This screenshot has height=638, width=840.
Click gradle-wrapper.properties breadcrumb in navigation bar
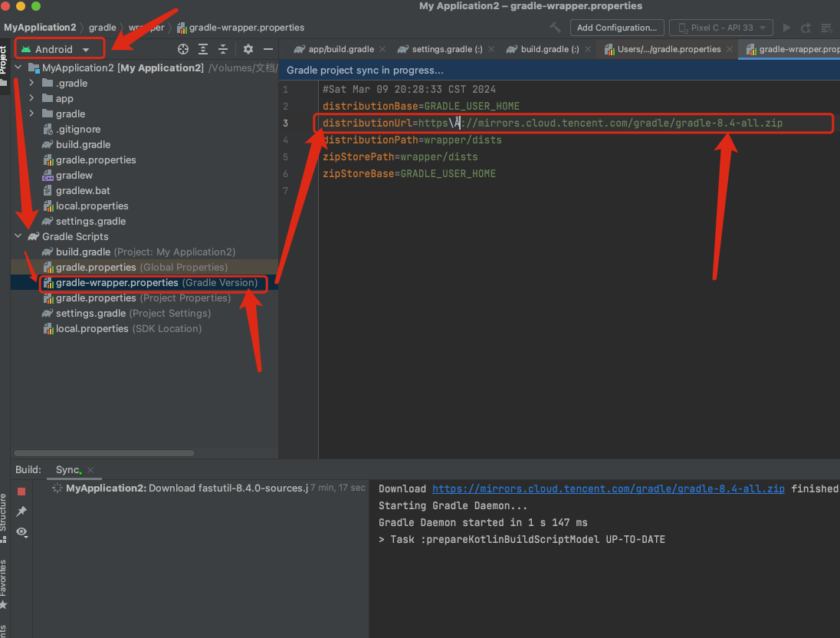pyautogui.click(x=241, y=28)
